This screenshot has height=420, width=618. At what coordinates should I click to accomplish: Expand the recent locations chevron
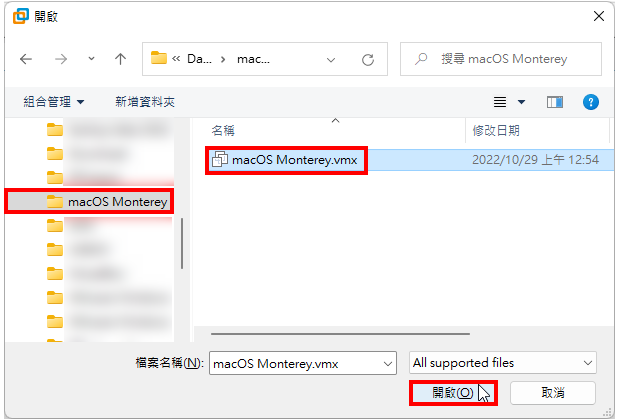pyautogui.click(x=91, y=59)
